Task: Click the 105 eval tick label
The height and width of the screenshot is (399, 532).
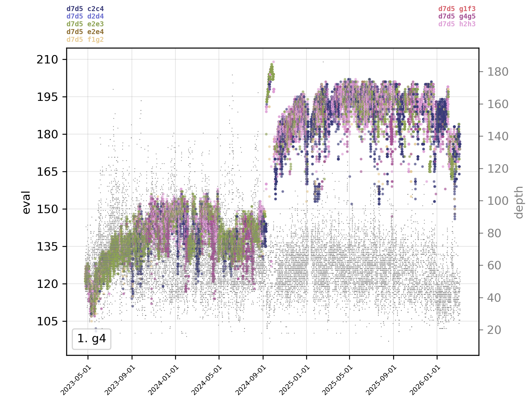Action: pos(47,321)
